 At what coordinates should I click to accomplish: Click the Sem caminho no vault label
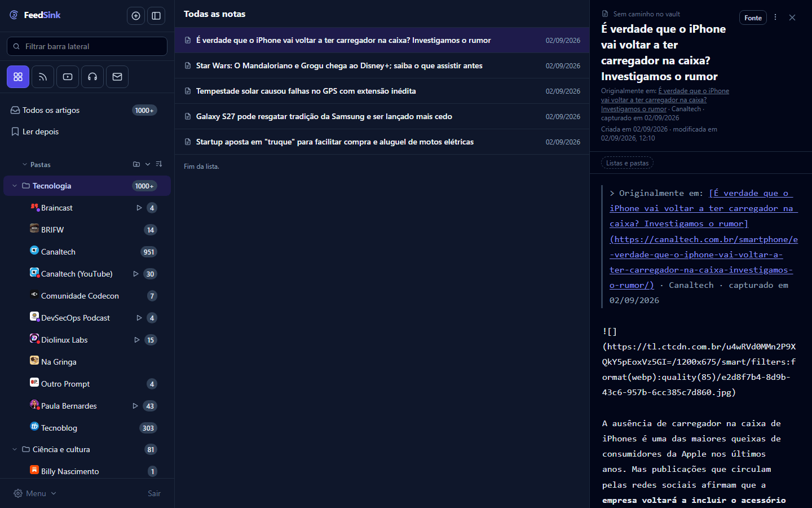click(646, 14)
